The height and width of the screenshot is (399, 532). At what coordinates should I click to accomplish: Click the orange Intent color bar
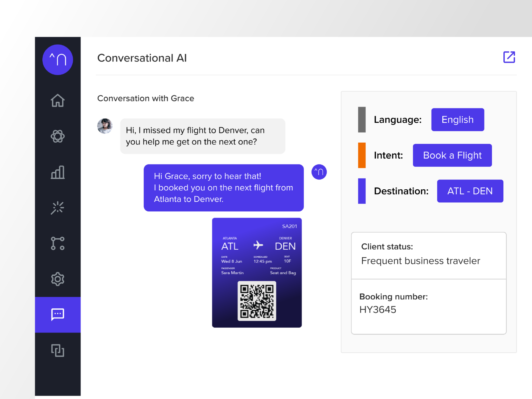point(362,155)
